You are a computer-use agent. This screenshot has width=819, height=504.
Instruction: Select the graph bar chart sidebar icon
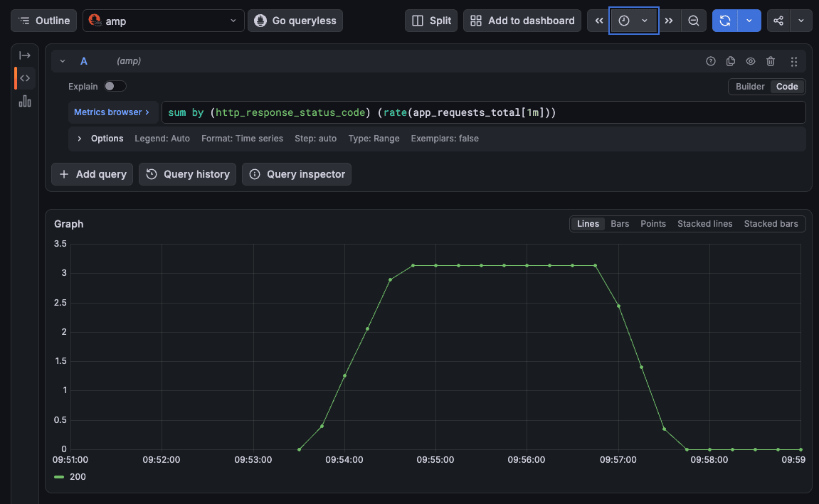(25, 101)
